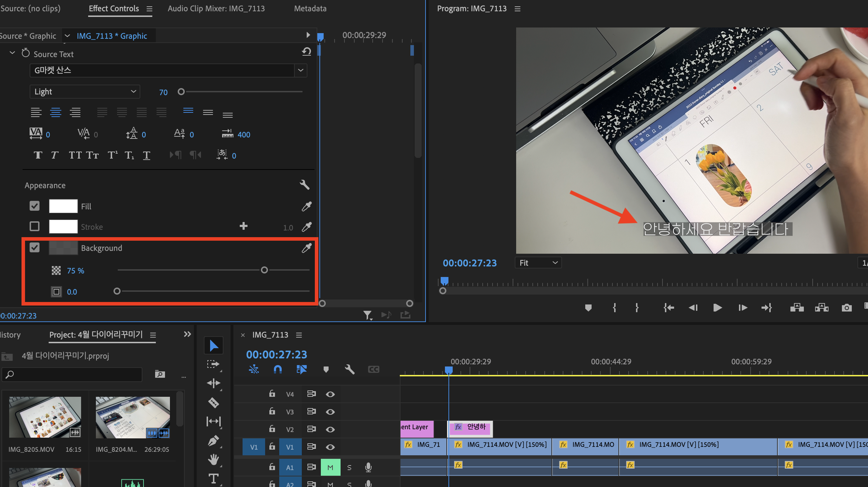Open the Audio Clip Mixer tab

[x=216, y=8]
